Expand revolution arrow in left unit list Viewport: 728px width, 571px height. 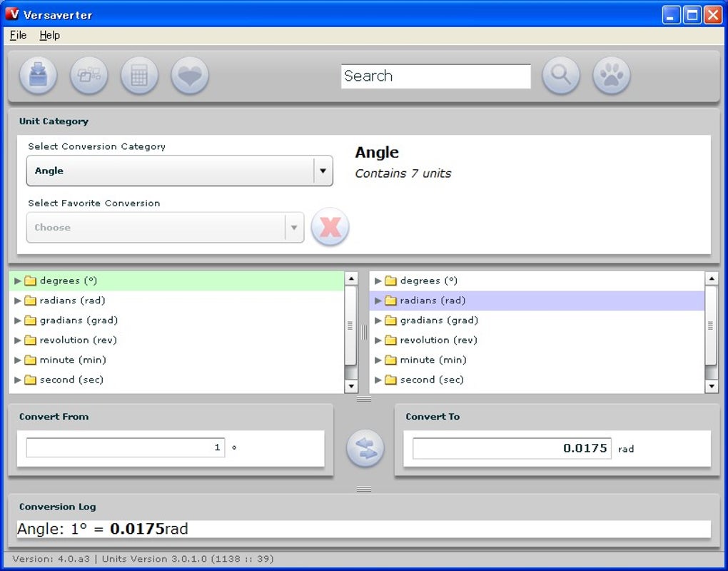point(17,340)
